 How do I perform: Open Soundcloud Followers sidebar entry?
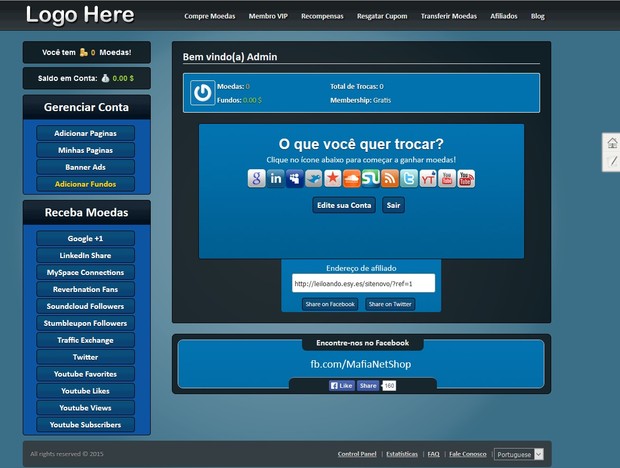85,306
